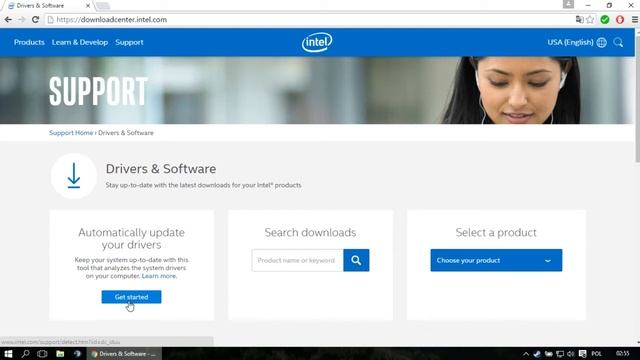Open the Windows Start menu
Viewport: 640px width, 360px height.
tap(8, 353)
